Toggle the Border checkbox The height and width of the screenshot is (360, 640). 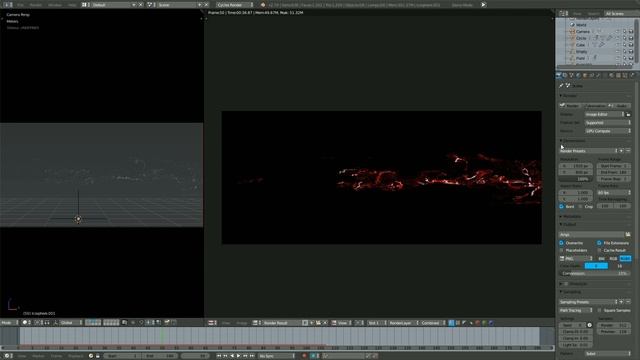(x=562, y=207)
